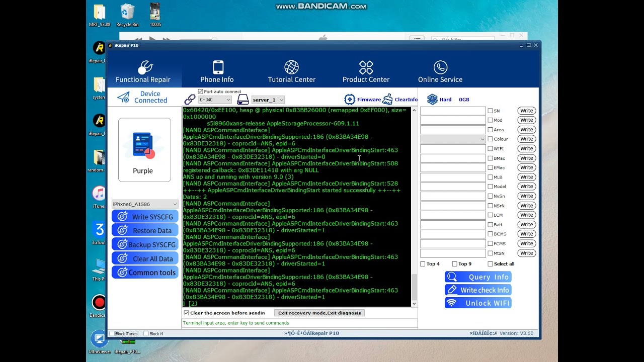Click the SN value input field
Screen dimensions: 644x362
tap(453, 111)
